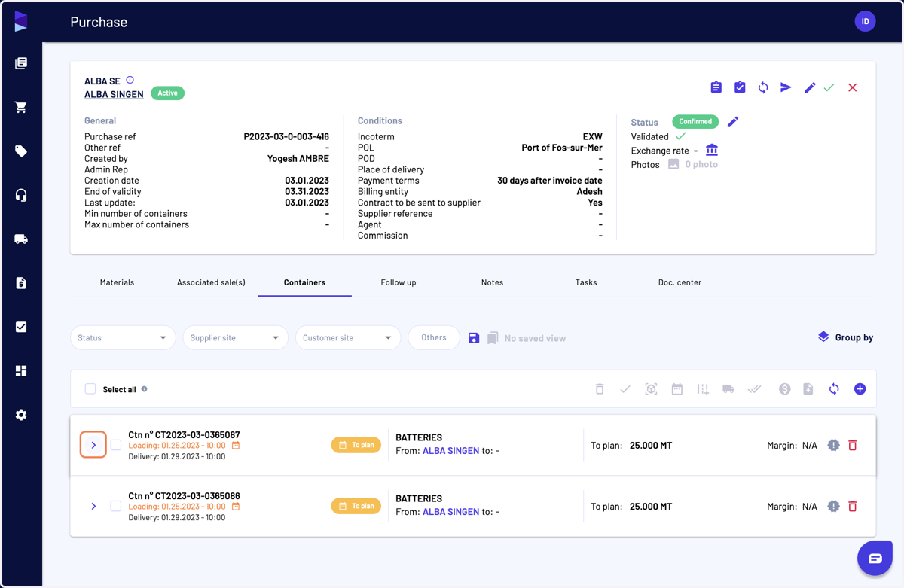Open the Customer site filter dropdown
Screen dimensions: 904x588
coord(347,338)
